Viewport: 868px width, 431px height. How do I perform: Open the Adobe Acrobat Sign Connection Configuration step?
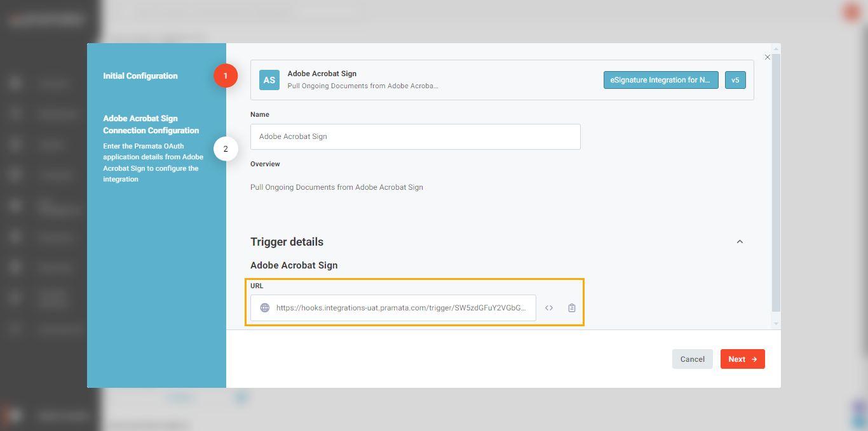click(151, 124)
